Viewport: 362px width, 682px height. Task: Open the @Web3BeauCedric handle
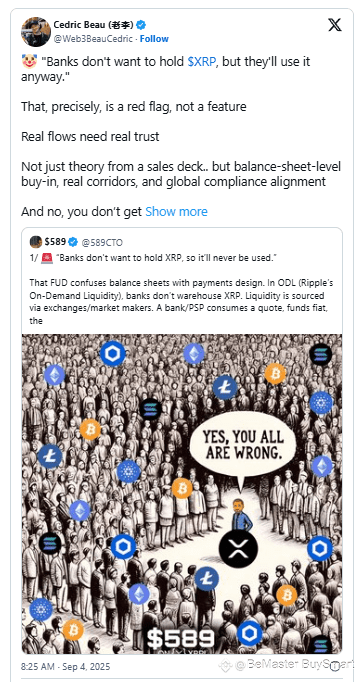pyautogui.click(x=93, y=39)
